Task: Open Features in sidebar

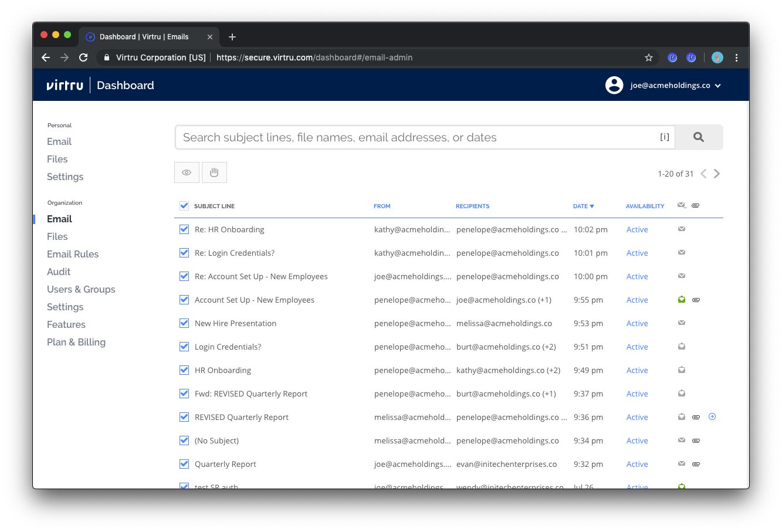Action: tap(66, 324)
